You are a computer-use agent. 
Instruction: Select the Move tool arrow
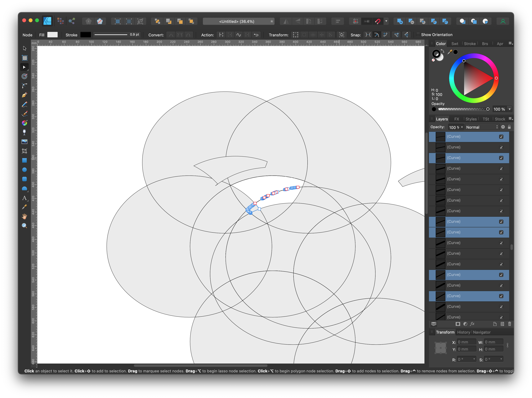(x=24, y=48)
